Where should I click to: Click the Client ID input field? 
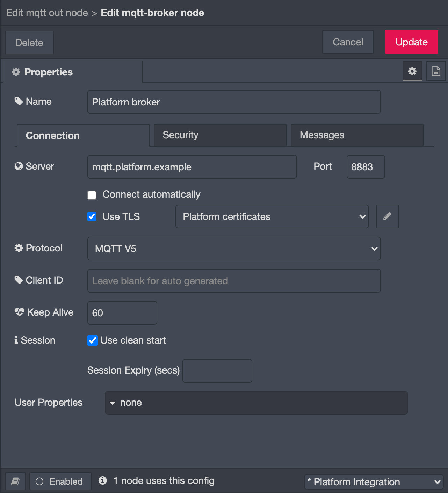[x=234, y=281]
